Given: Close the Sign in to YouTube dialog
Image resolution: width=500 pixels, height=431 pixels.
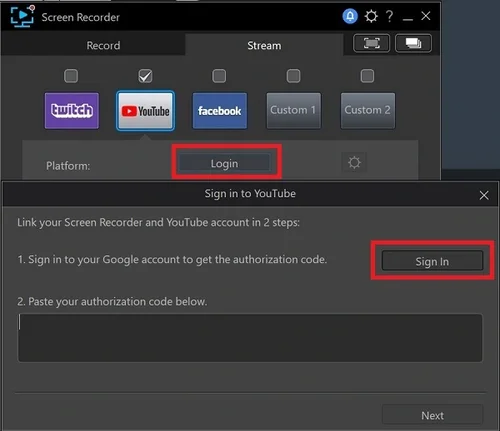Looking at the screenshot, I should click(x=484, y=195).
